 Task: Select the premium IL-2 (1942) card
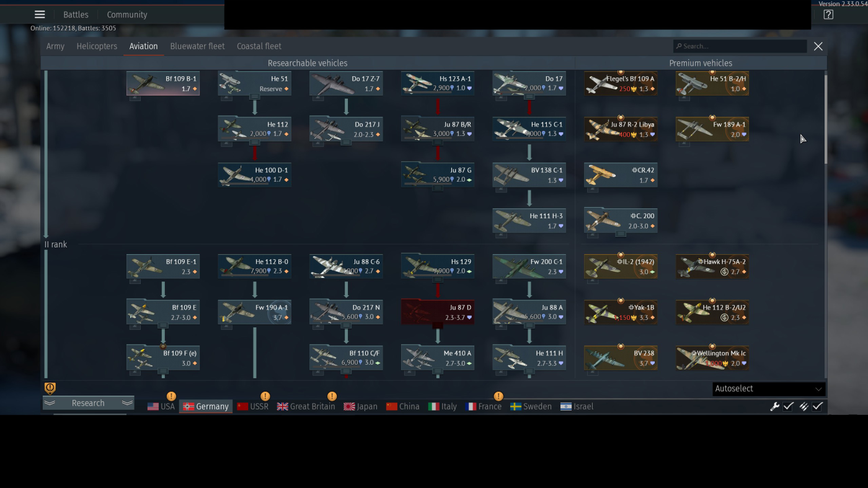point(621,267)
